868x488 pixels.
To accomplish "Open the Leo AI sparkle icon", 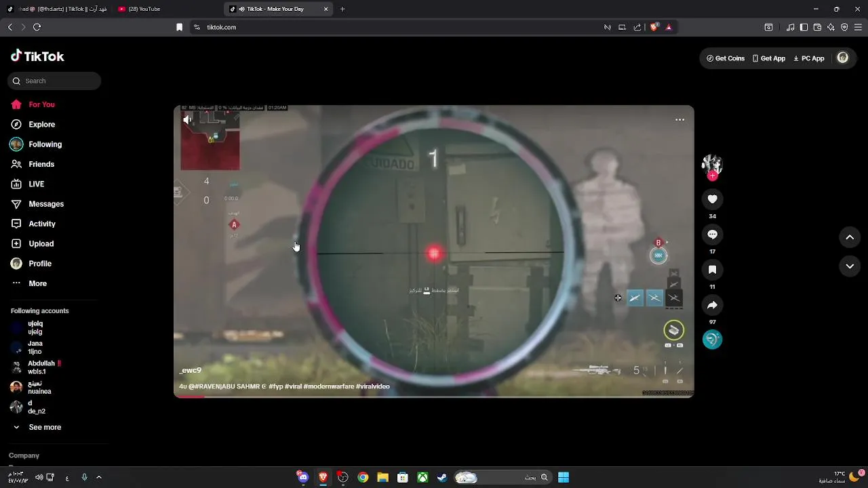I will pos(831,27).
